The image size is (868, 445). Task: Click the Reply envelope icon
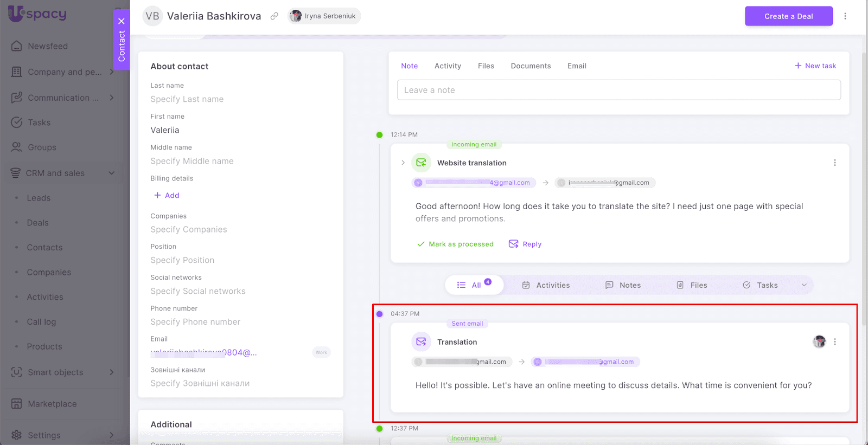(x=513, y=244)
